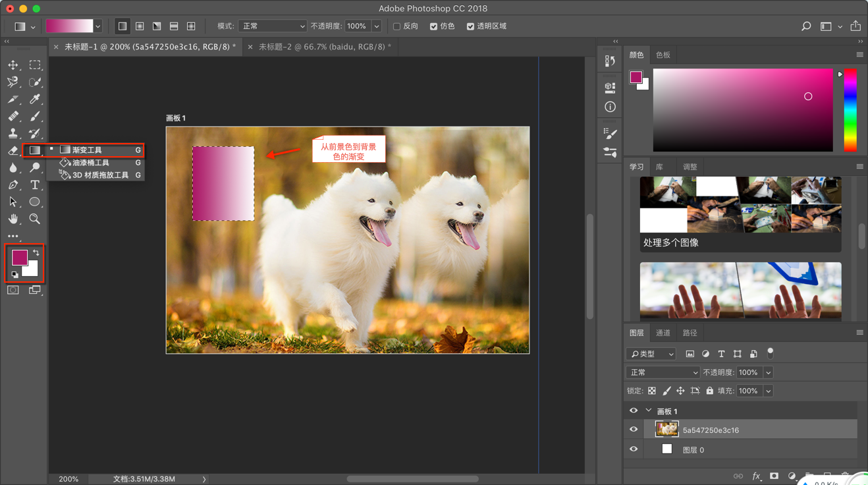Viewport: 868px width, 485px height.
Task: Open the gradient preset picker arrow
Action: click(x=98, y=26)
